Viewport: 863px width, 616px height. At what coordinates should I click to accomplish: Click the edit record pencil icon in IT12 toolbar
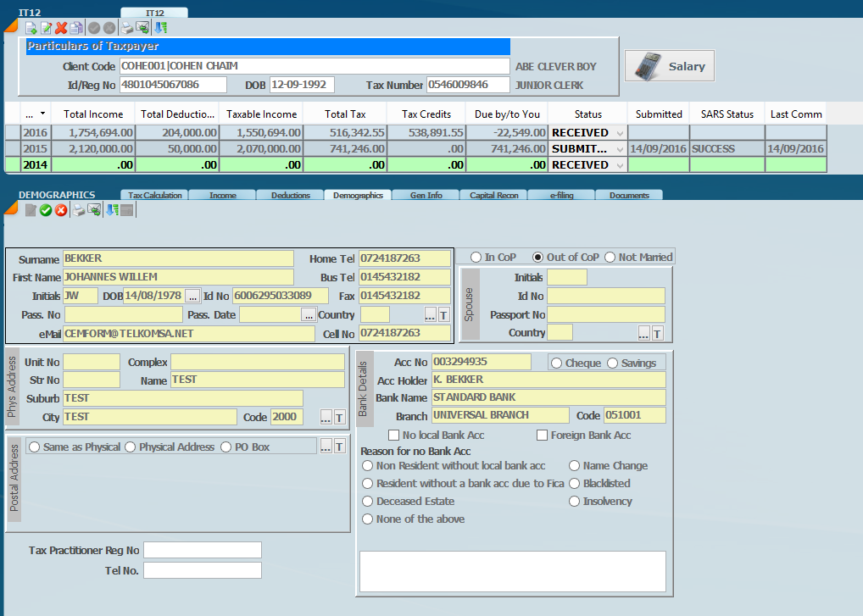tap(46, 27)
